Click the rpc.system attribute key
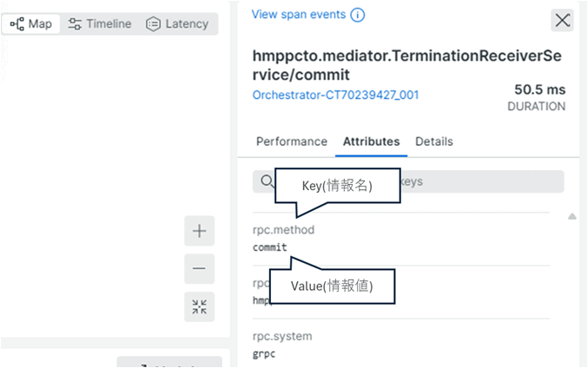The height and width of the screenshot is (368, 588). pyautogui.click(x=282, y=336)
